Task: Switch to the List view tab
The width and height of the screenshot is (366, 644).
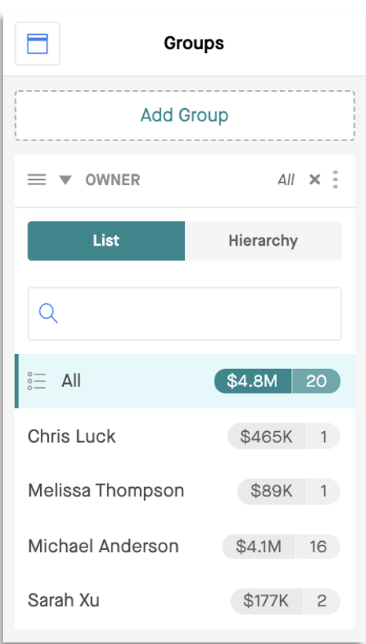Action: [x=106, y=241]
